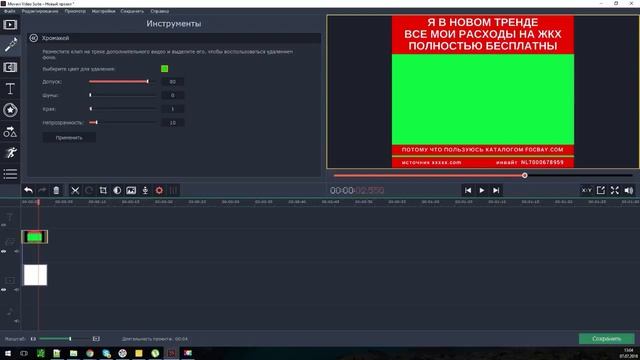The width and height of the screenshot is (640, 360).
Task: Open the Редактирование menu
Action: coord(40,11)
